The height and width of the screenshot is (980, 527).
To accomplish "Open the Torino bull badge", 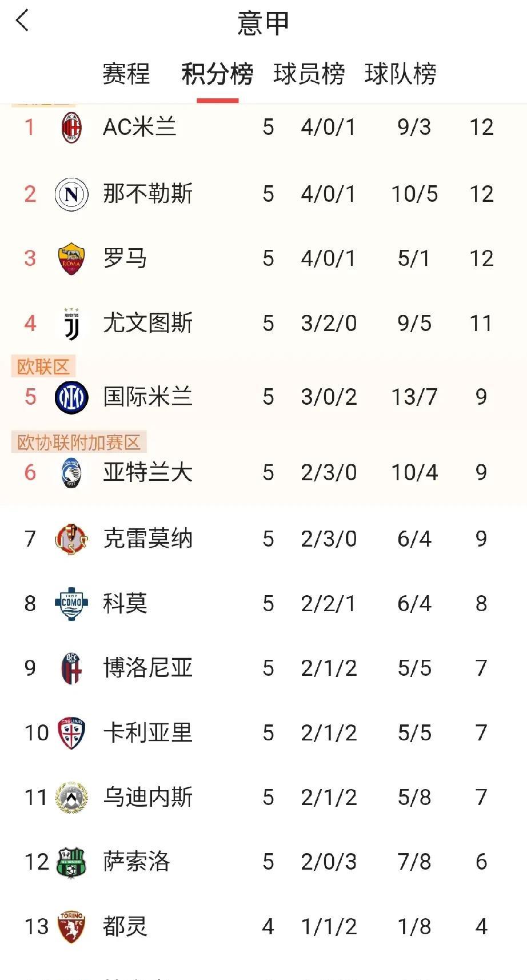I will pyautogui.click(x=71, y=927).
